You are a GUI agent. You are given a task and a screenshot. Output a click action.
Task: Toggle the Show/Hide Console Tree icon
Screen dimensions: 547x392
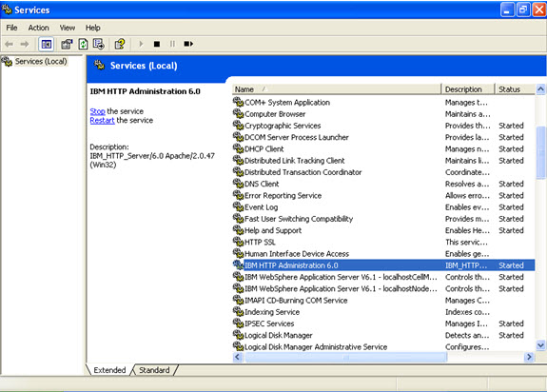[x=46, y=44]
